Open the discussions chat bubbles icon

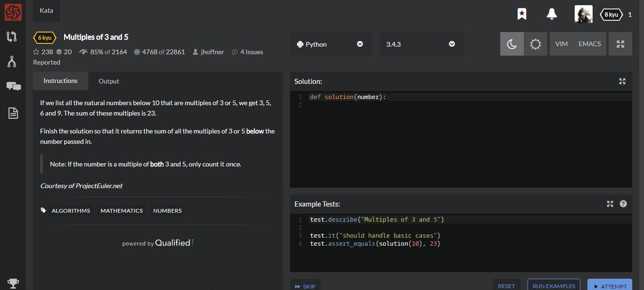pos(13,86)
